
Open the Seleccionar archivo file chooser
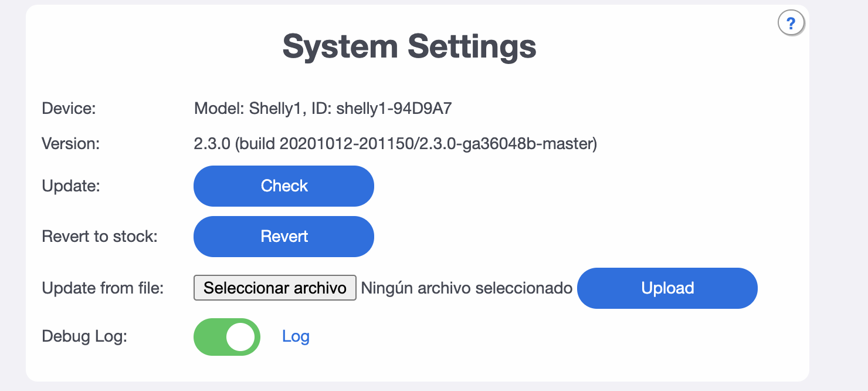[x=275, y=288]
